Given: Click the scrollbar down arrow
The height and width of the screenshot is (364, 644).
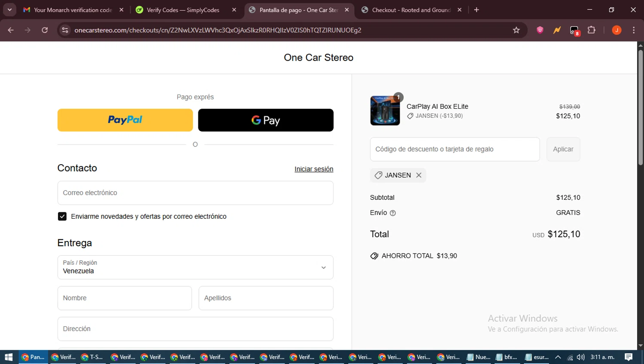Looking at the screenshot, I should coord(640,346).
